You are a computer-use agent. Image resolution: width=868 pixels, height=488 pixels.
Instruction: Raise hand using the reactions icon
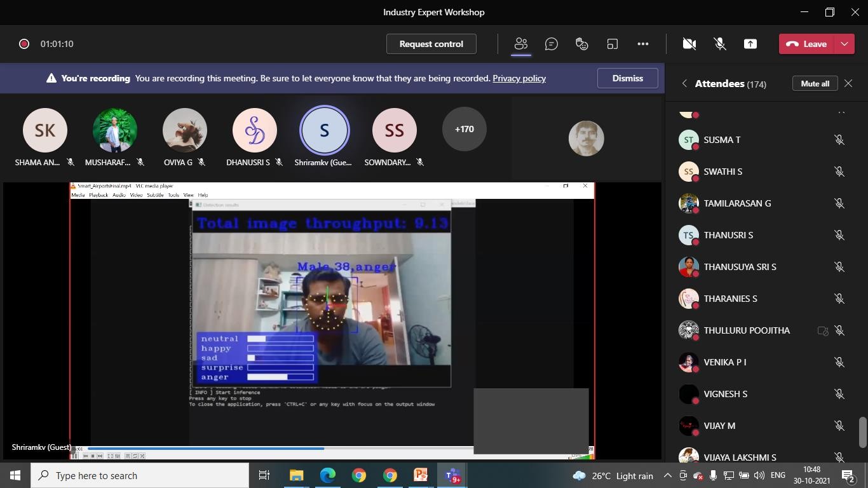tap(580, 43)
